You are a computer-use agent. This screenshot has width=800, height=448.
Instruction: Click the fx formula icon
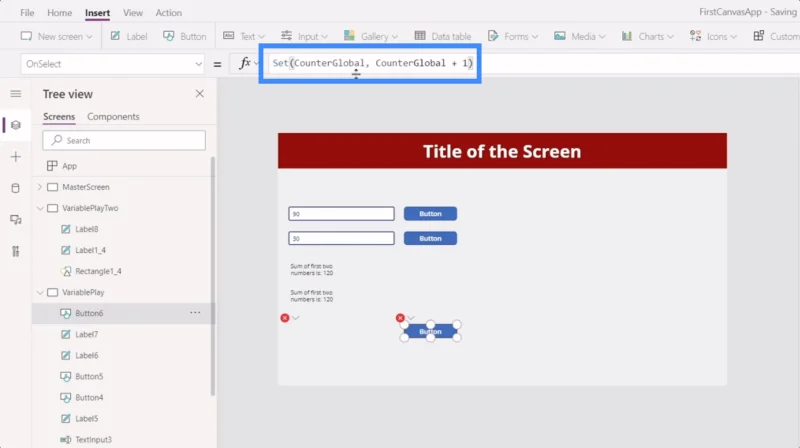pyautogui.click(x=245, y=63)
